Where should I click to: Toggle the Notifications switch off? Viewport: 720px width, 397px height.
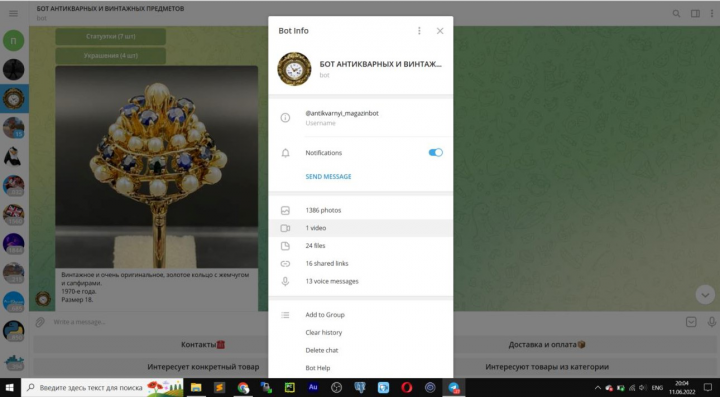pyautogui.click(x=436, y=153)
